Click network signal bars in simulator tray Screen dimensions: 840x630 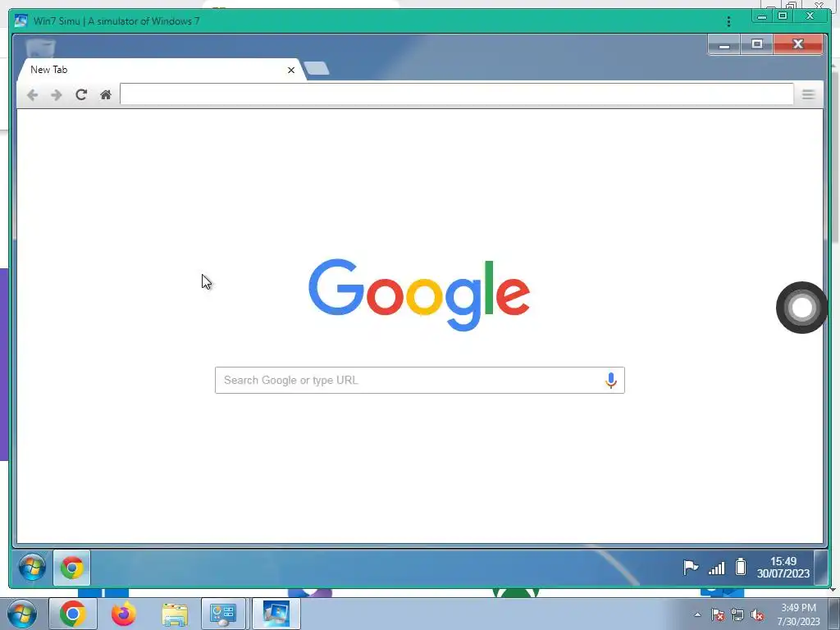(x=716, y=568)
